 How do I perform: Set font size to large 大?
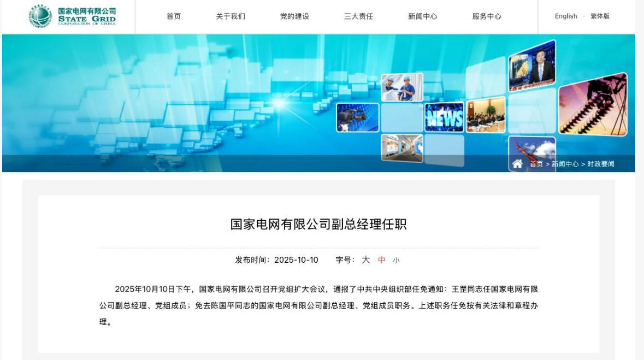[x=366, y=260]
